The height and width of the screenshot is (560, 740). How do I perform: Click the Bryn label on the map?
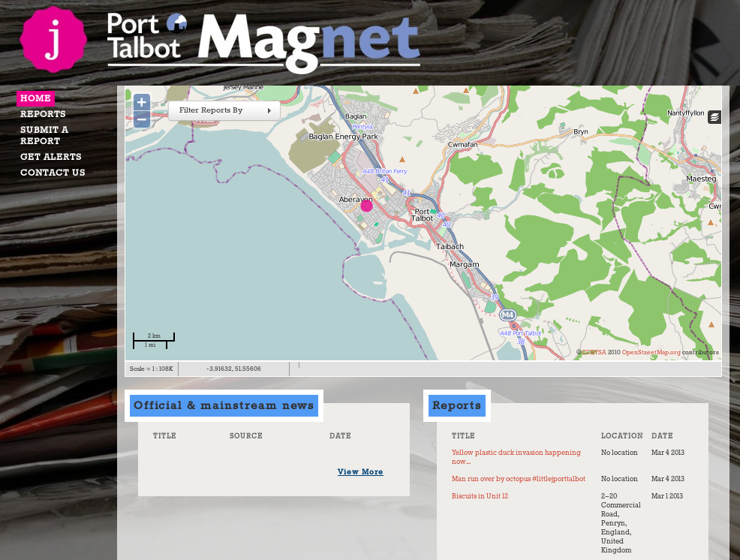[580, 131]
